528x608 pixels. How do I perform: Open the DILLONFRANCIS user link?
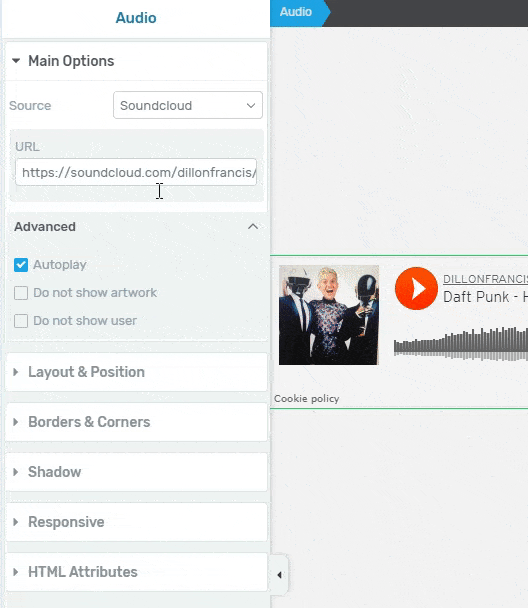(485, 279)
